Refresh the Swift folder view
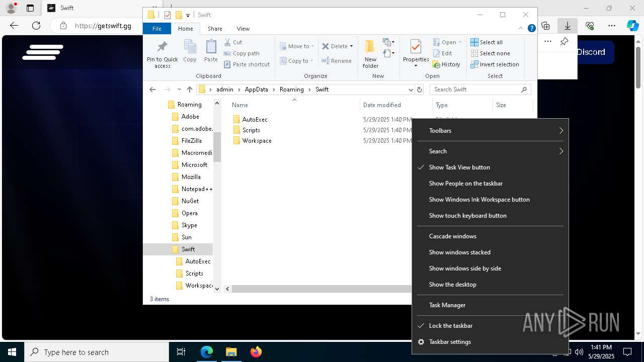Viewport: 644px width, 362px height. pyautogui.click(x=420, y=89)
